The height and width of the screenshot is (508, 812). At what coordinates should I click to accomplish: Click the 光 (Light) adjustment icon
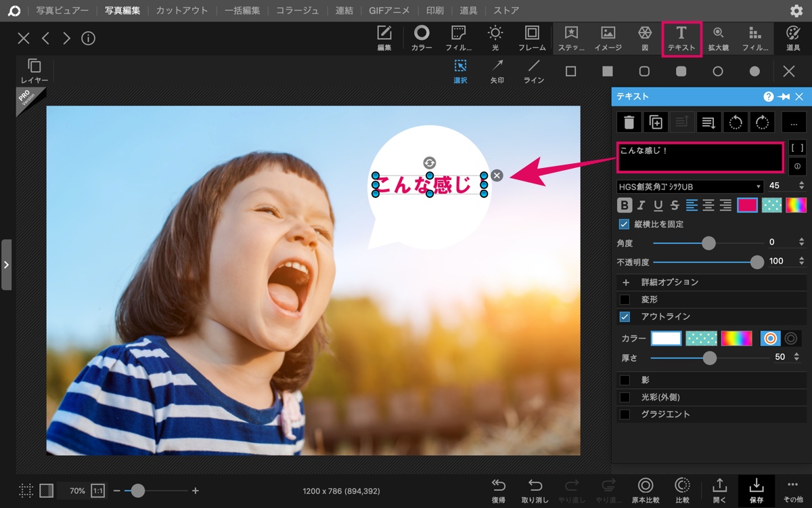tap(495, 38)
